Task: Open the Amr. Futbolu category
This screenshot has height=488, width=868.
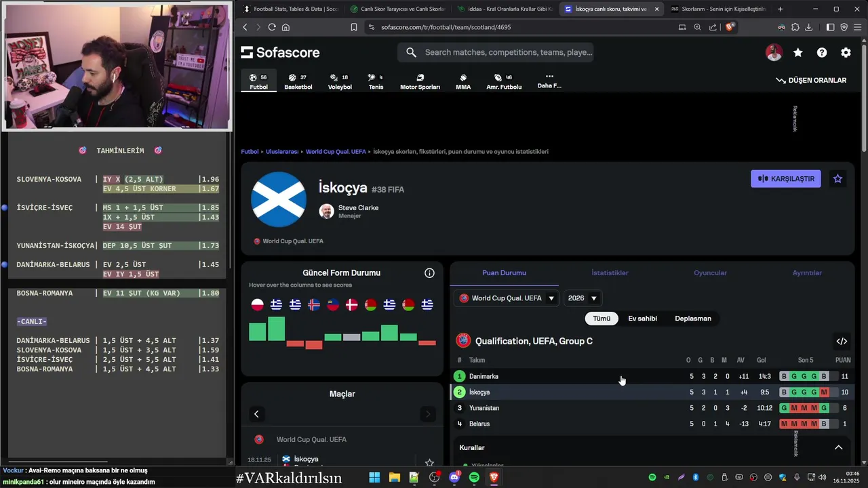Action: pyautogui.click(x=504, y=81)
